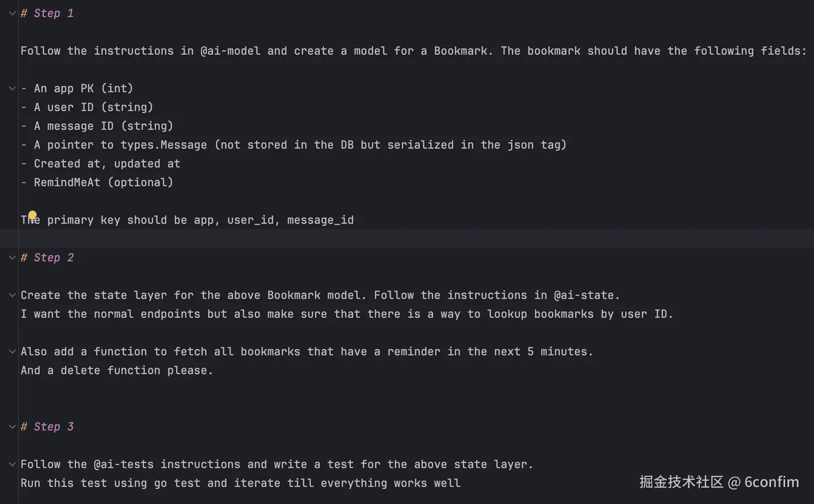814x504 pixels.
Task: Click the 'Run this test using go test' line
Action: 240,483
